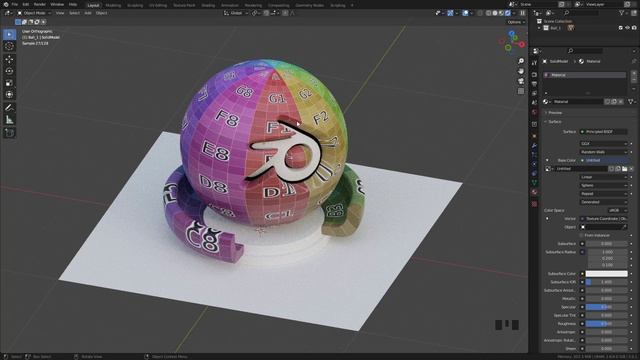Switch perspective/orthographic with the grid gizmo icon

(x=521, y=91)
